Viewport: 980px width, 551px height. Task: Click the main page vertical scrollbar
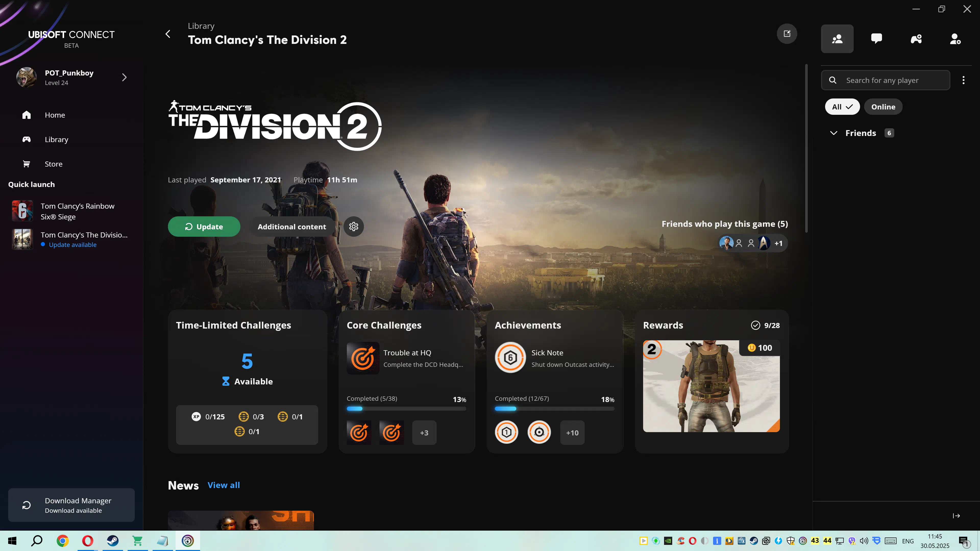pos(806,148)
